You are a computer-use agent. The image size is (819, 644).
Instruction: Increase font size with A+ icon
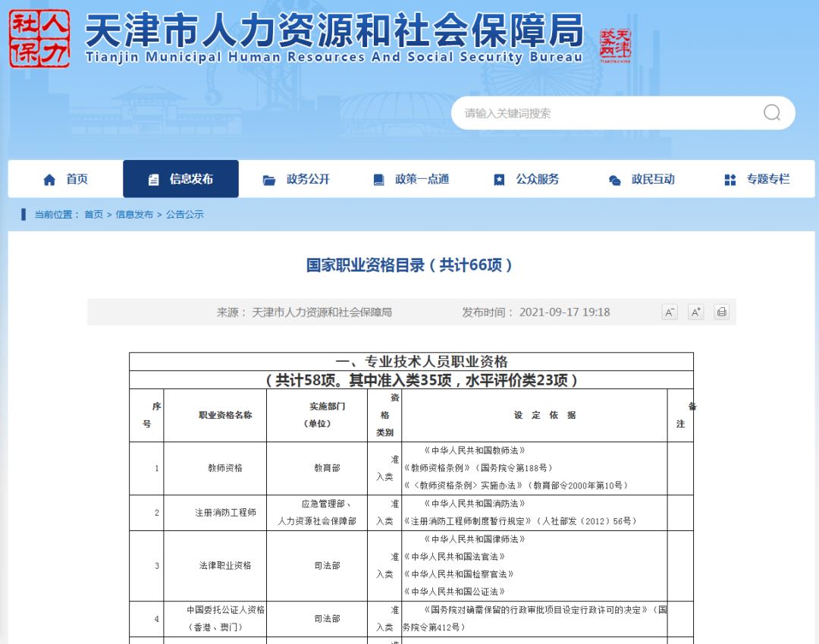click(x=695, y=313)
